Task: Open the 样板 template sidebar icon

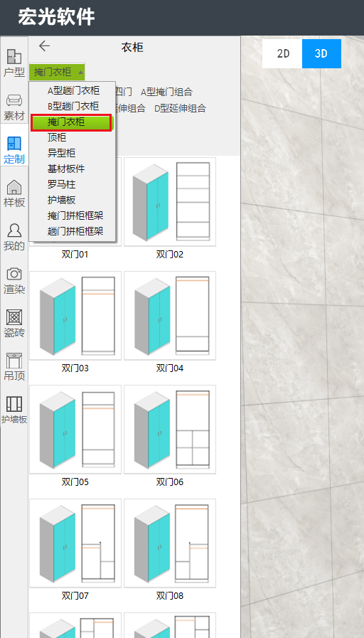Action: [x=14, y=193]
